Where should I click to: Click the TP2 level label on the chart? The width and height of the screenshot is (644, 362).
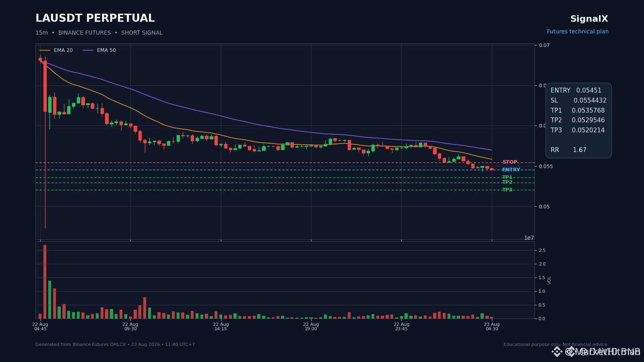pos(507,183)
